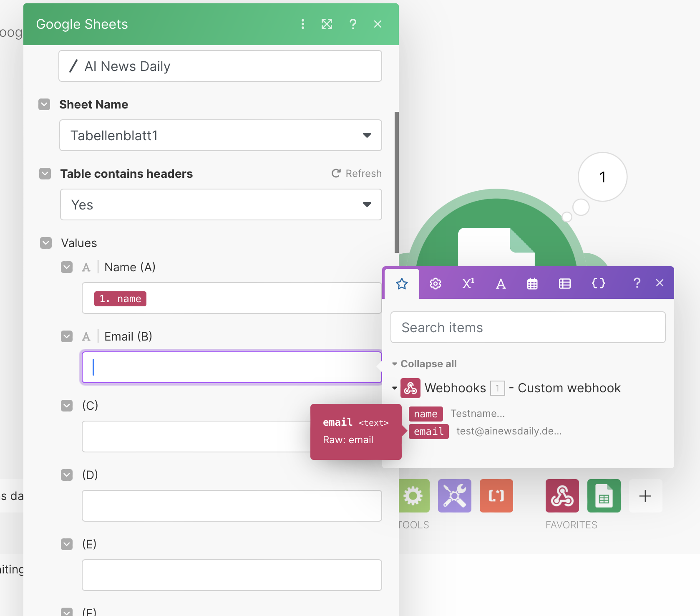Click the Sheet Name label
Viewport: 700px width, 616px height.
[93, 104]
